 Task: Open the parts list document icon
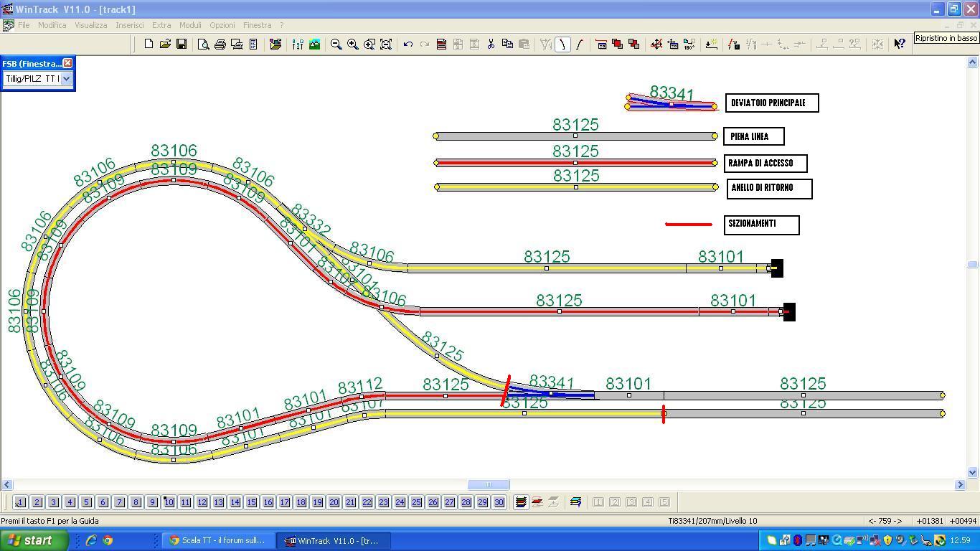[253, 44]
